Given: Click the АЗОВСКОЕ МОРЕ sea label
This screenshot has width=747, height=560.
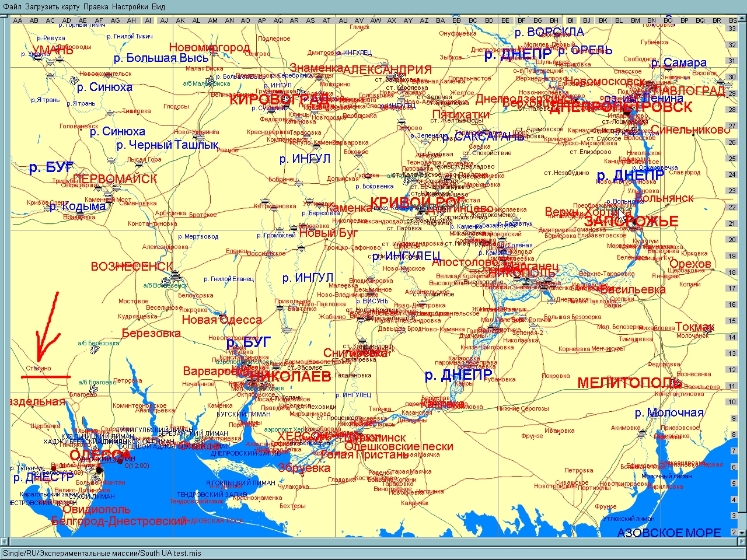Looking at the screenshot, I should tap(669, 533).
